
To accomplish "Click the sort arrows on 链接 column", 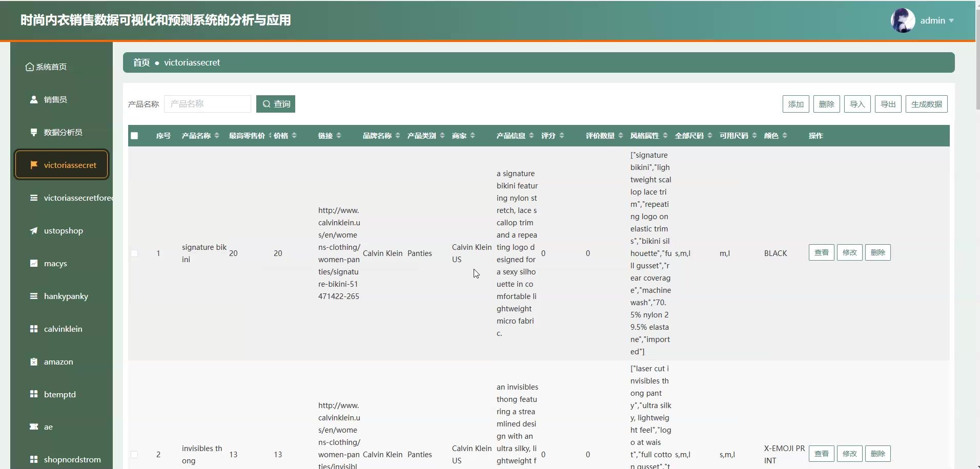I will click(339, 136).
